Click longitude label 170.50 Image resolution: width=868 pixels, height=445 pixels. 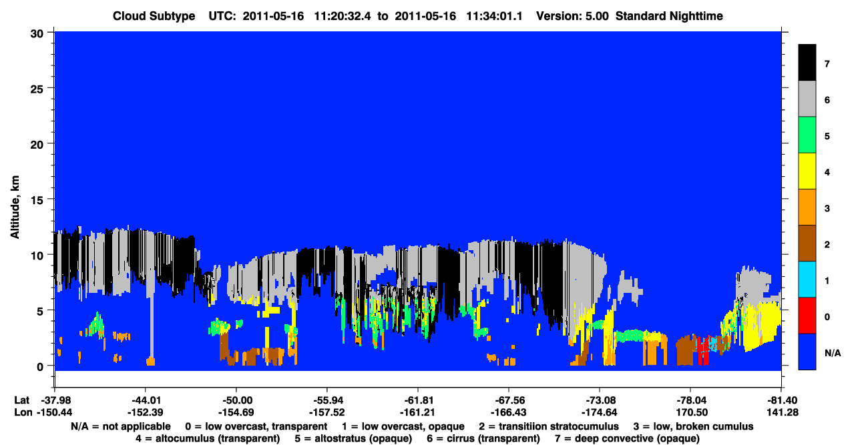[690, 412]
